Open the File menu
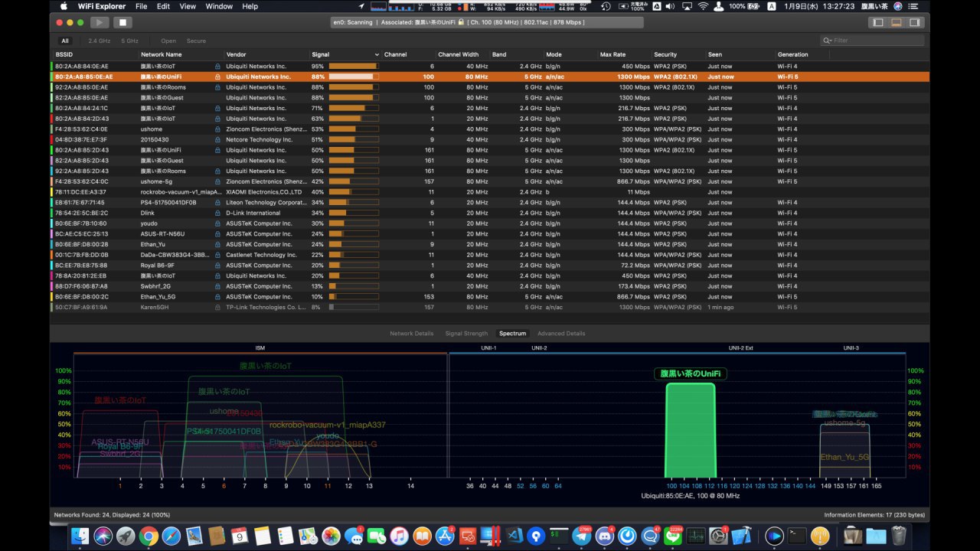 point(142,6)
